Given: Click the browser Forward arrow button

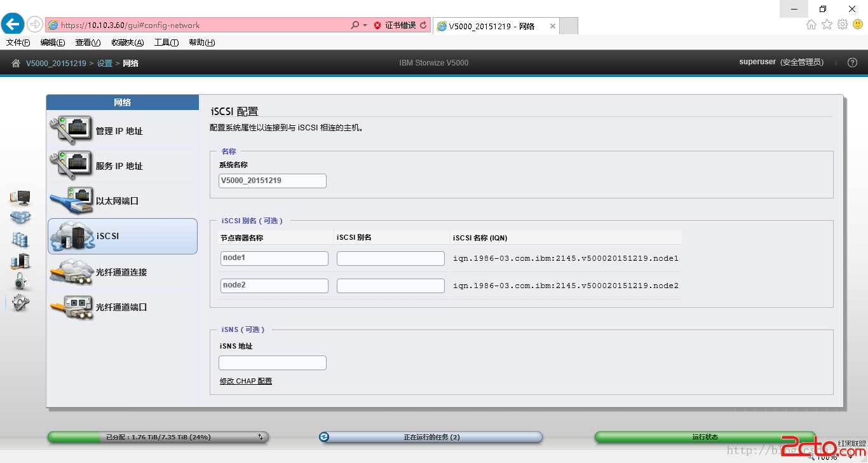Looking at the screenshot, I should pos(35,25).
